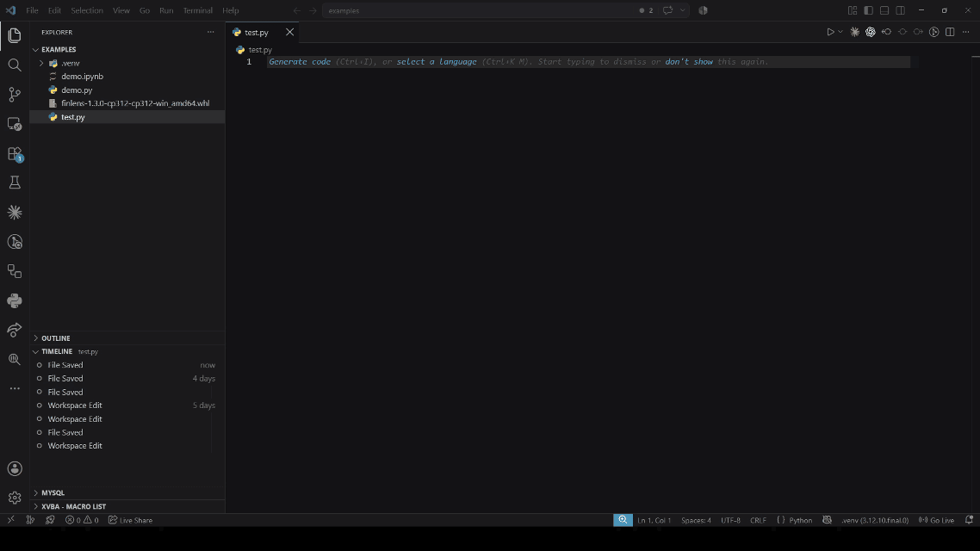Run the Python file with play button

(x=830, y=32)
